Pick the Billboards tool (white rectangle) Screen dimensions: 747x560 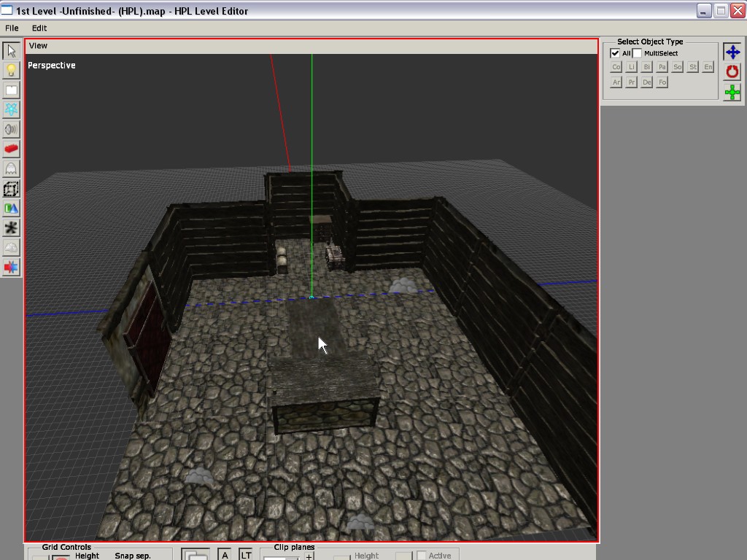(11, 90)
